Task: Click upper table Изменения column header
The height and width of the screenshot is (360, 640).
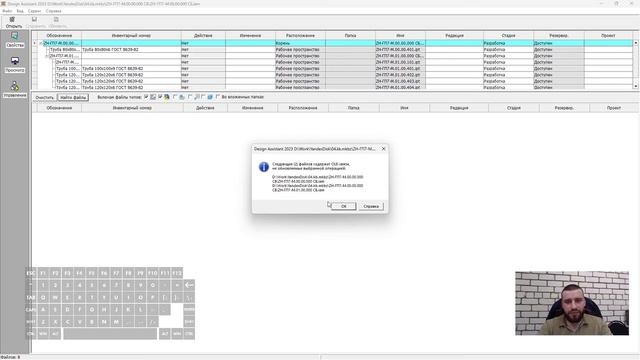Action: point(250,36)
